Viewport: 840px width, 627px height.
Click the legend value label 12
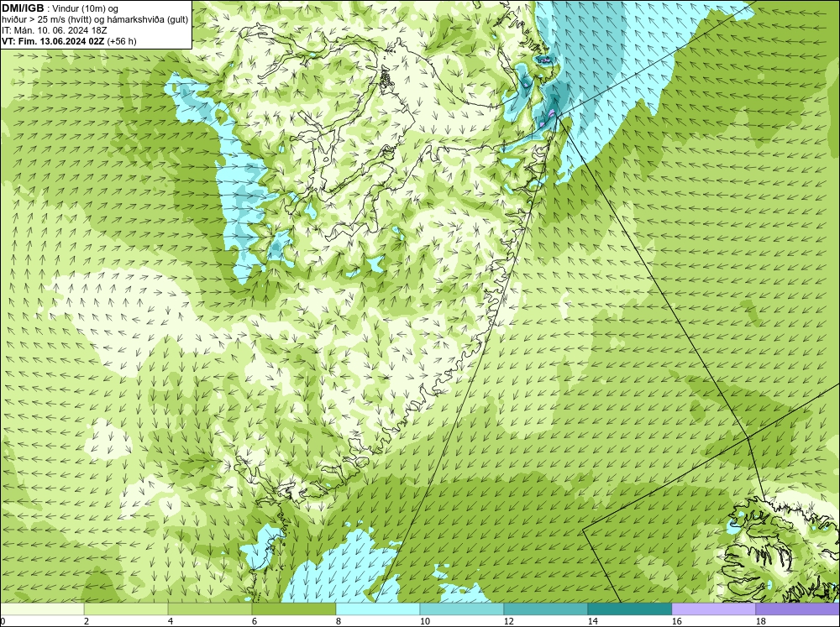pyautogui.click(x=509, y=621)
